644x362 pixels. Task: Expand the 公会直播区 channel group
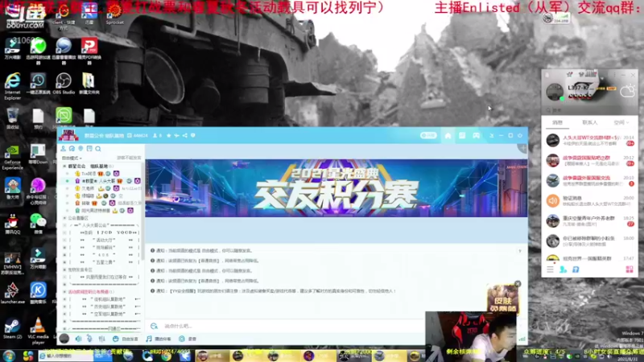coord(64,218)
